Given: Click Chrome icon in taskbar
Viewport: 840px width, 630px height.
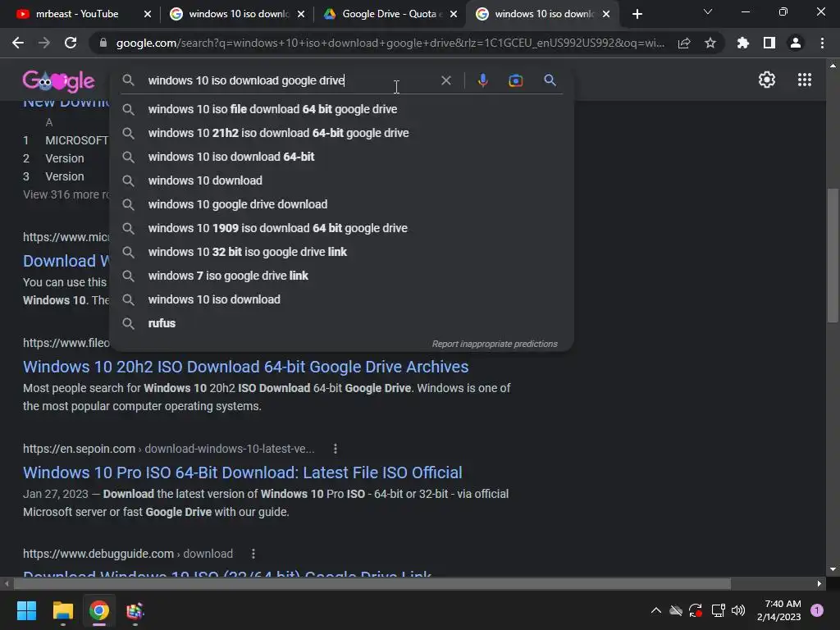Looking at the screenshot, I should tap(99, 610).
